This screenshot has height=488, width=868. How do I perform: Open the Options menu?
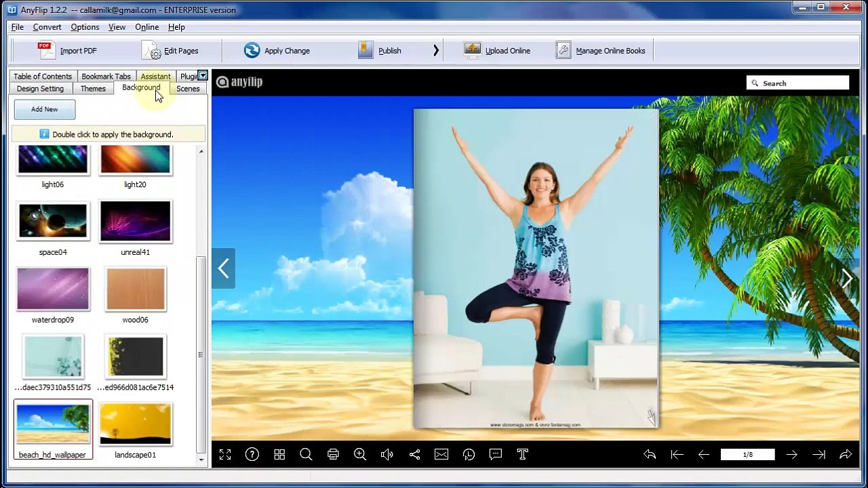tap(85, 27)
